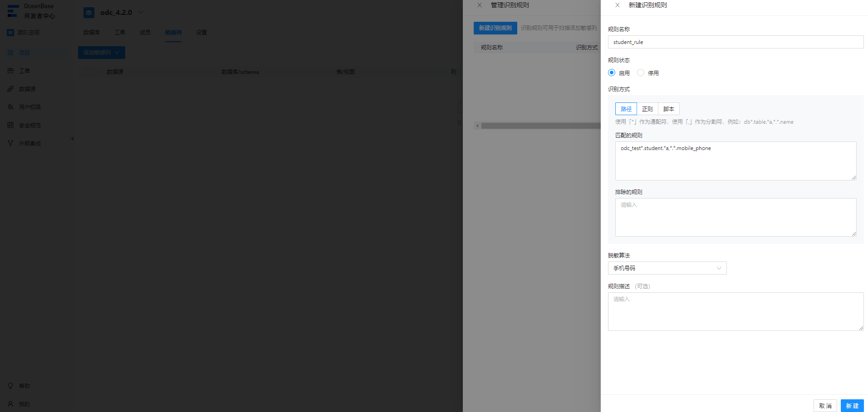Toggle the select-all checkbox in table header
This screenshot has width=868, height=412.
point(89,72)
